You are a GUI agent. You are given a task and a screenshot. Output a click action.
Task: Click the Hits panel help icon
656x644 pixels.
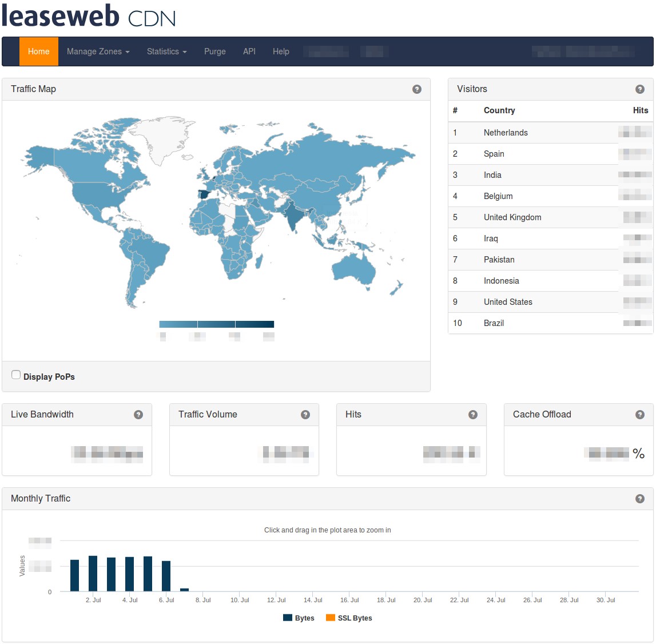click(x=473, y=415)
